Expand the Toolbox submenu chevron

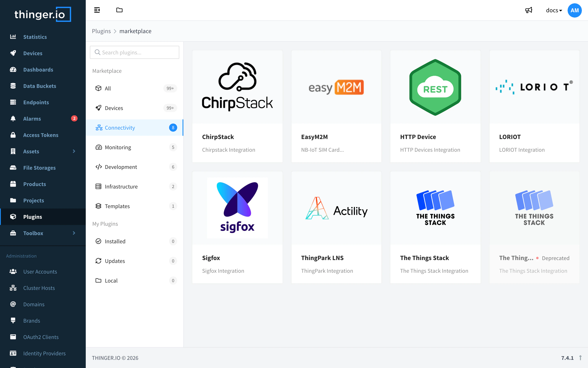click(x=74, y=233)
